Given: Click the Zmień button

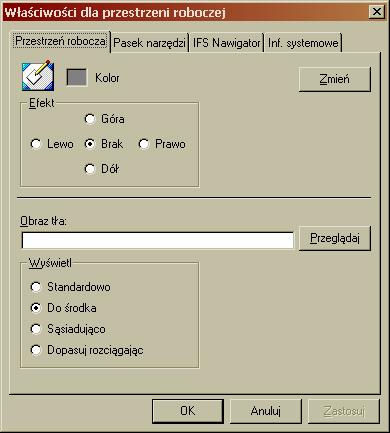Looking at the screenshot, I should [335, 79].
